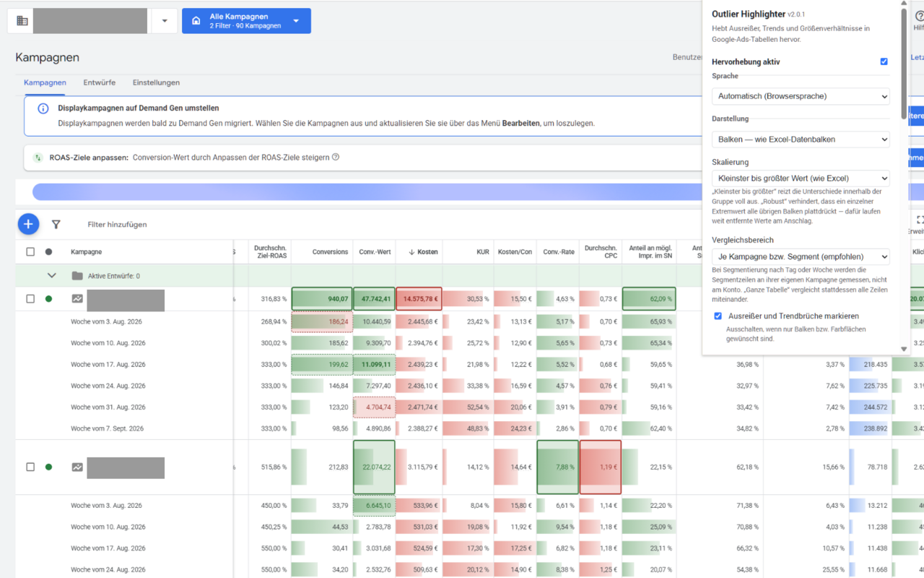Click the green status dot in the 940,07 conversions row
This screenshot has width=924, height=578.
point(48,299)
